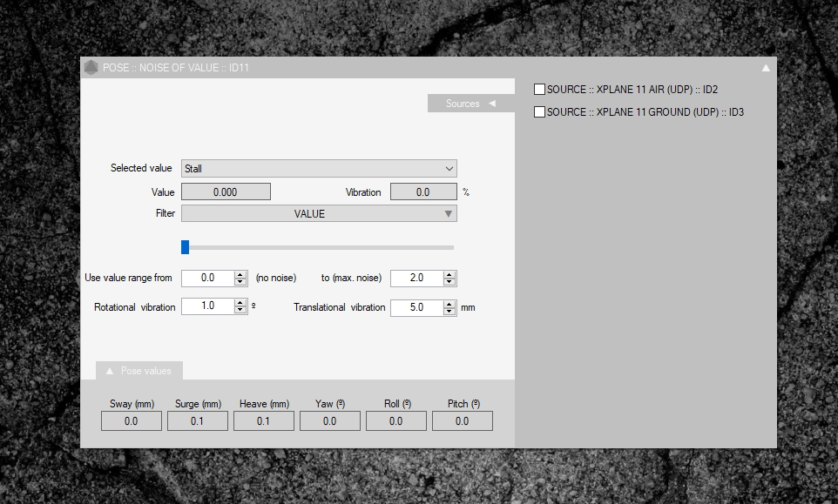Click the Heave (mm) value box
The height and width of the screenshot is (504, 838).
(263, 421)
